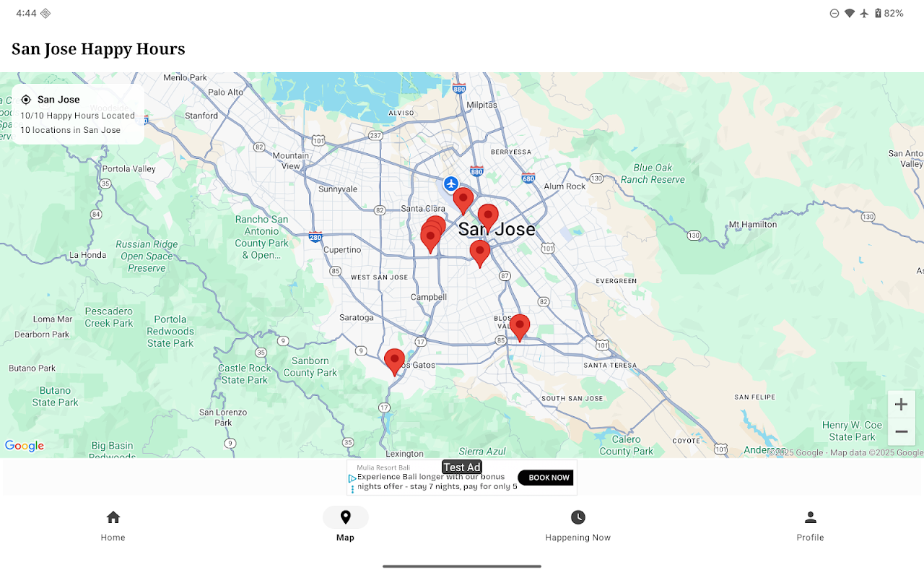
Task: Click '10 locations in San Jose' text
Action: pos(70,130)
